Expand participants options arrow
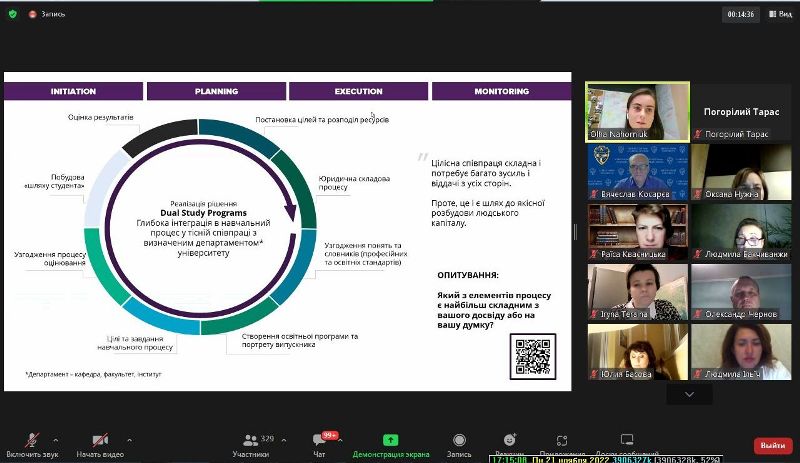 tap(284, 440)
